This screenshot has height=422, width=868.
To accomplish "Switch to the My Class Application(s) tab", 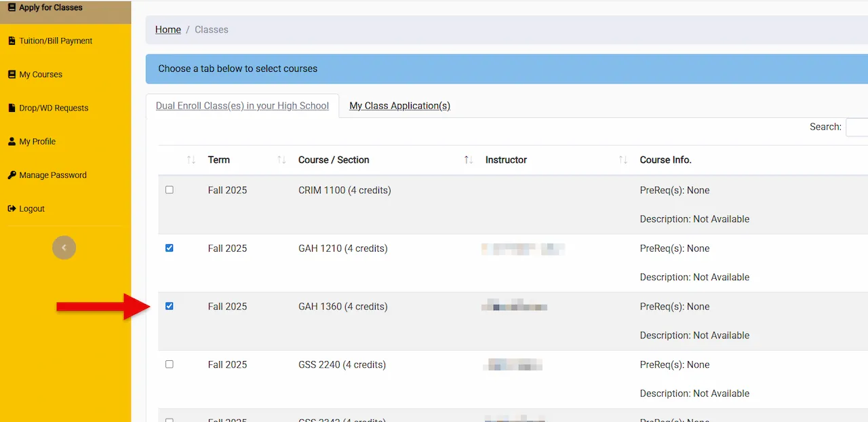I will point(399,106).
